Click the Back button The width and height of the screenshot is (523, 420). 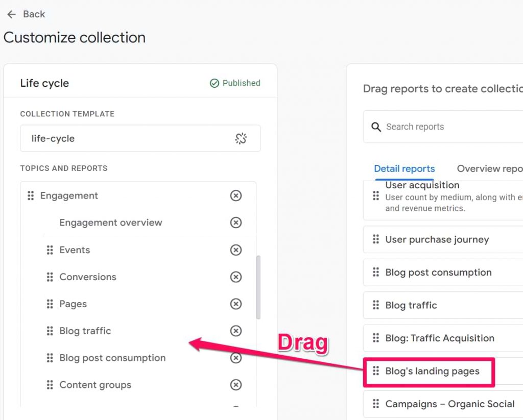click(x=25, y=14)
